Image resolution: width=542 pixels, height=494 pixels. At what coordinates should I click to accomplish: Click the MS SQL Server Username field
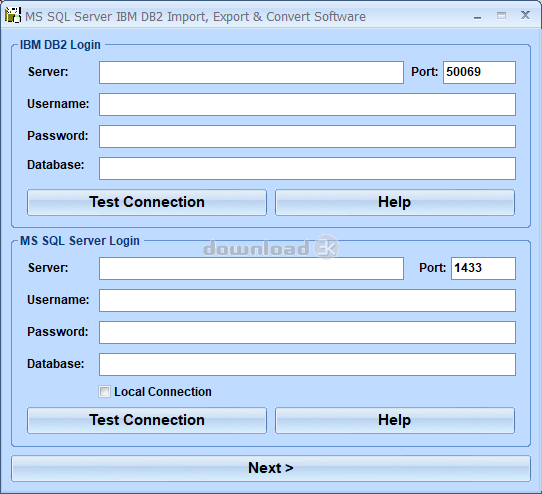tap(307, 300)
